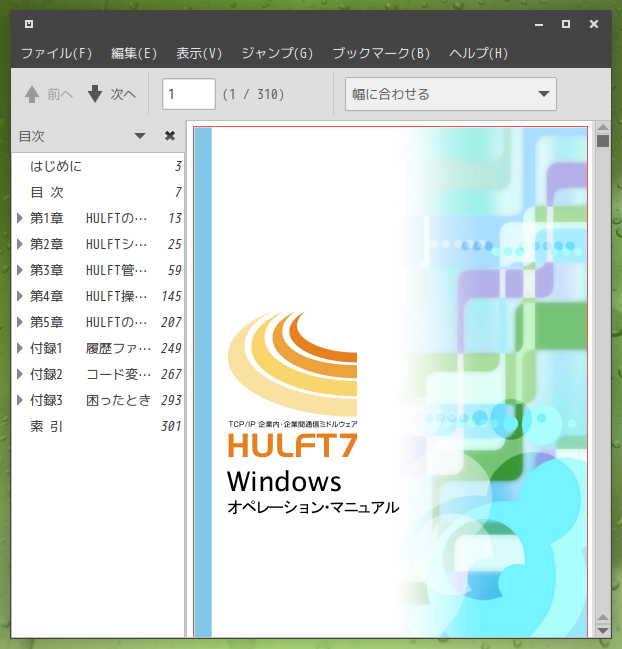Viewport: 622px width, 649px height.
Task: Expand the 付録1 outline node
Action: click(19, 348)
